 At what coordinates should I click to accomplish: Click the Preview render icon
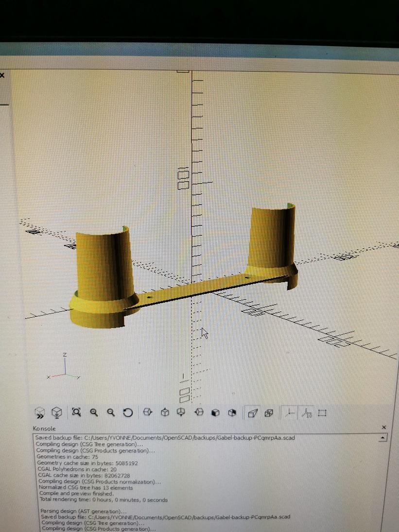point(40,413)
